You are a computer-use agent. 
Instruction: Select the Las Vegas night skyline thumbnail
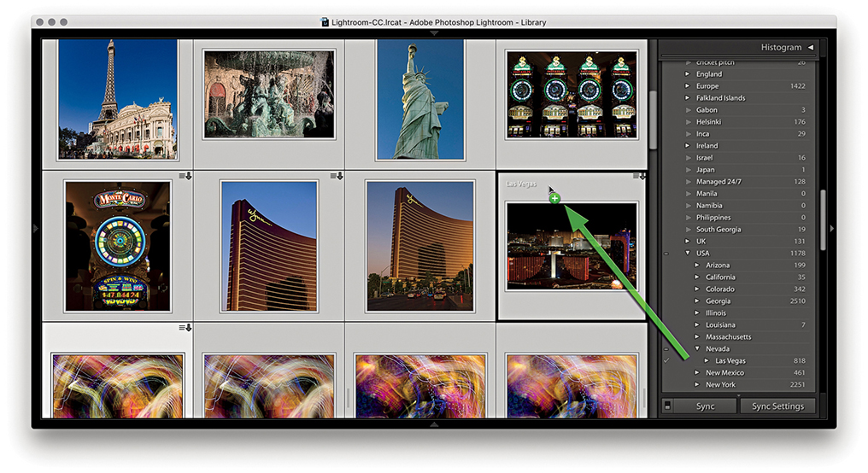[572, 246]
